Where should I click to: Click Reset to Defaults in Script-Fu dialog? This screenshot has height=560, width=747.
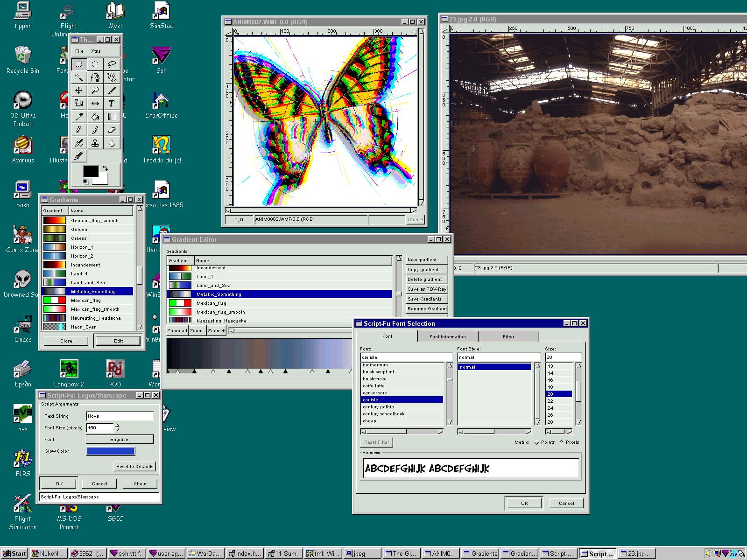134,466
